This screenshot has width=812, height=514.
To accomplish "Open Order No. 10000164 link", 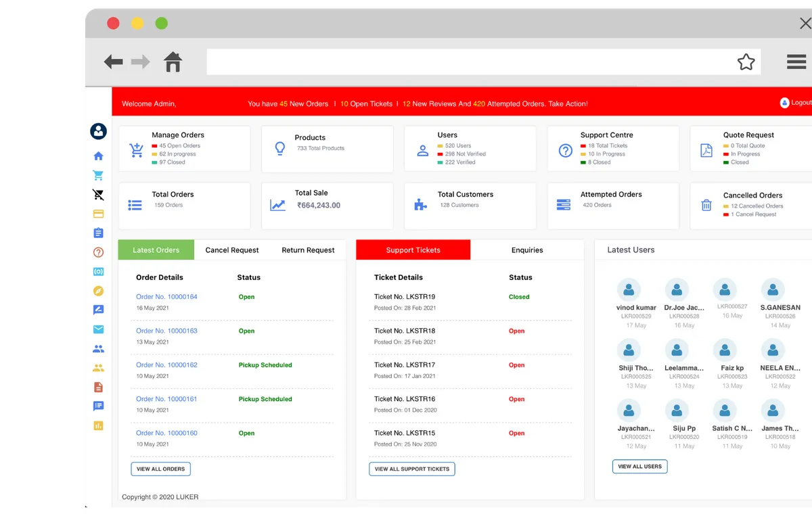I will (x=166, y=297).
